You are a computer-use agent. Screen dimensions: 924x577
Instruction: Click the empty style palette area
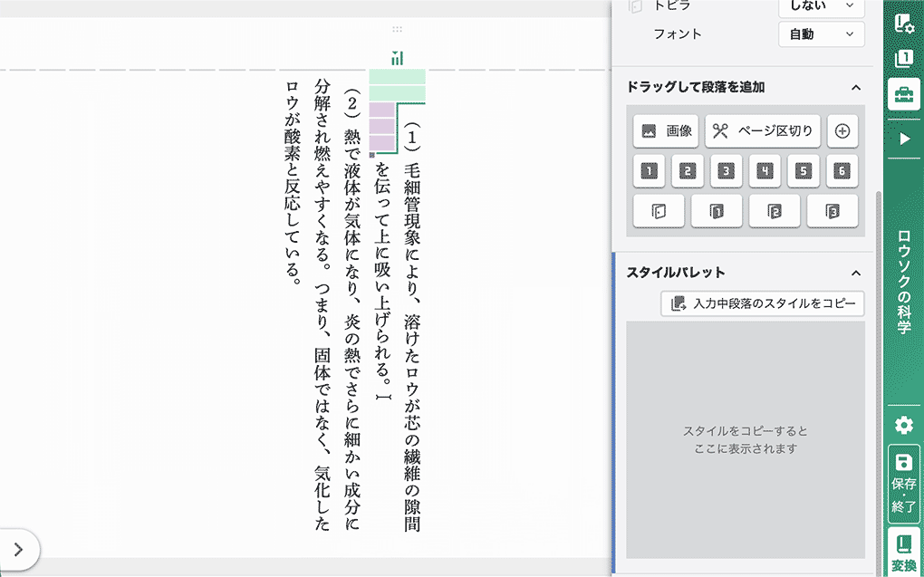coord(746,439)
